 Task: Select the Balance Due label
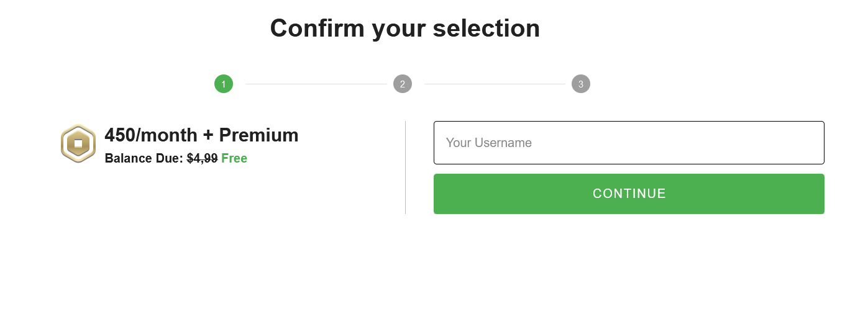(144, 158)
